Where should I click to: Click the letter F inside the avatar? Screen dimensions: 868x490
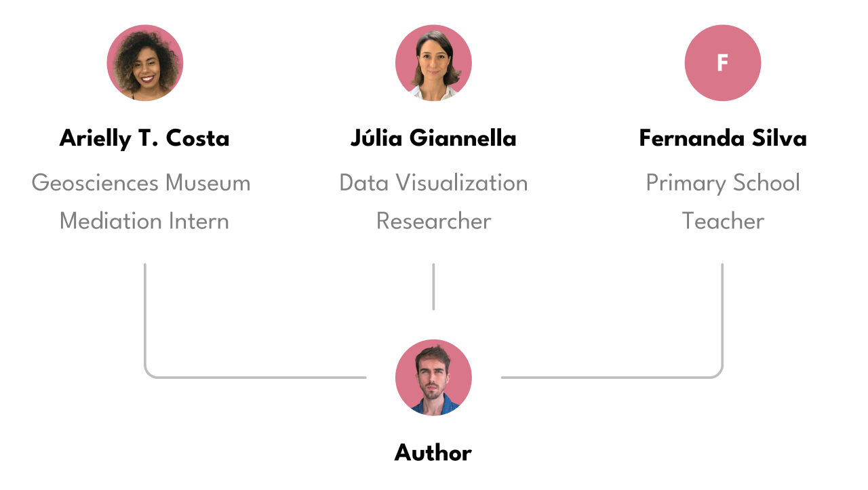(723, 64)
